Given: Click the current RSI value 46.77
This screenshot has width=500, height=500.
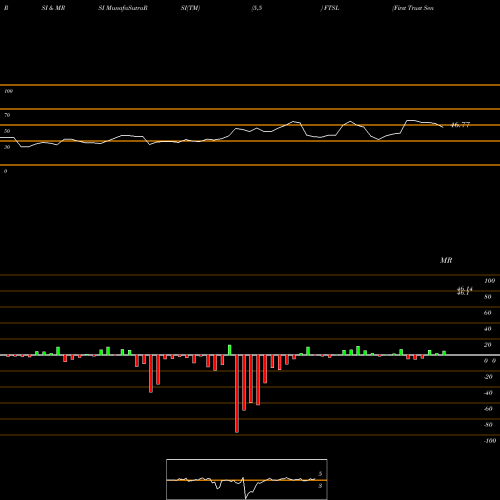Looking at the screenshot, I should (x=460, y=125).
